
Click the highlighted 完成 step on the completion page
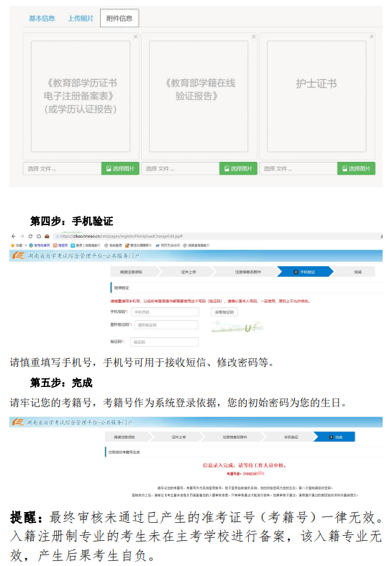pyautogui.click(x=336, y=437)
